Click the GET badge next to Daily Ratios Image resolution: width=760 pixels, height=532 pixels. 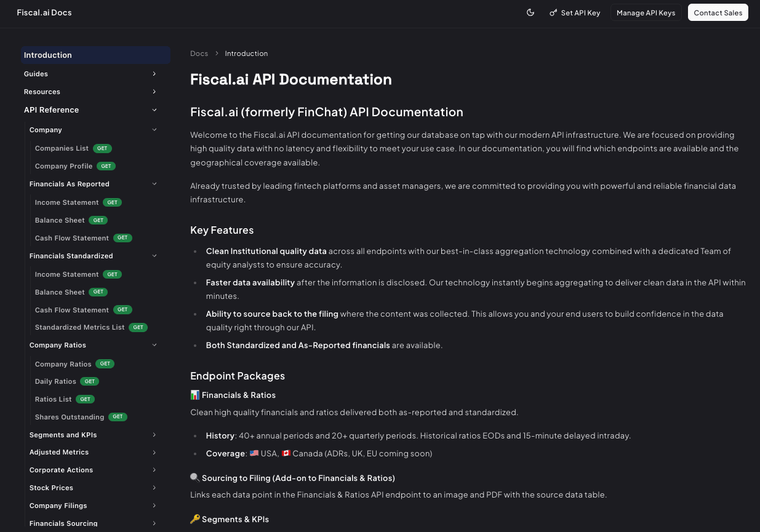click(90, 381)
